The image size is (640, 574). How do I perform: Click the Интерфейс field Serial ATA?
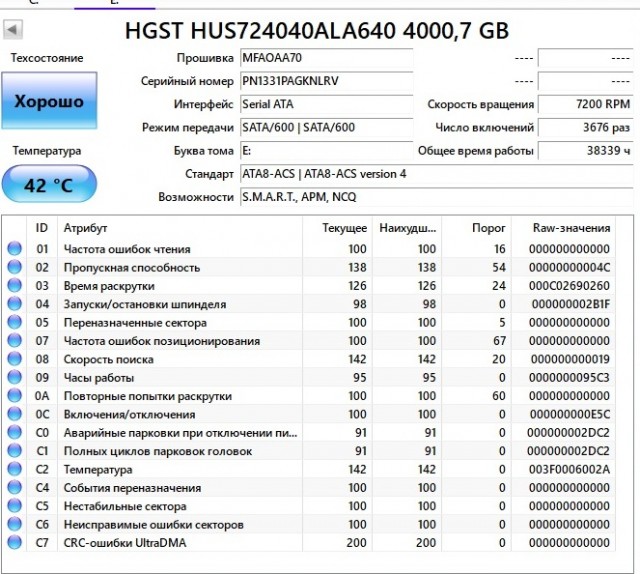327,105
